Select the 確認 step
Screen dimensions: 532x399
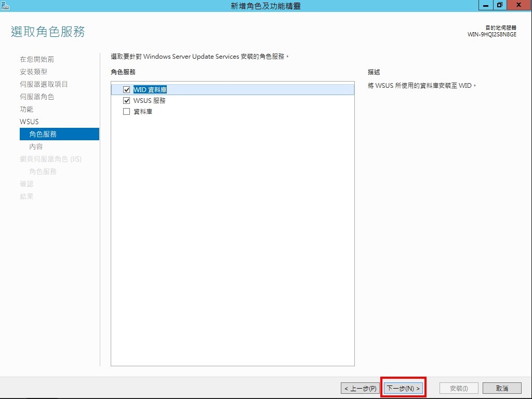point(26,184)
